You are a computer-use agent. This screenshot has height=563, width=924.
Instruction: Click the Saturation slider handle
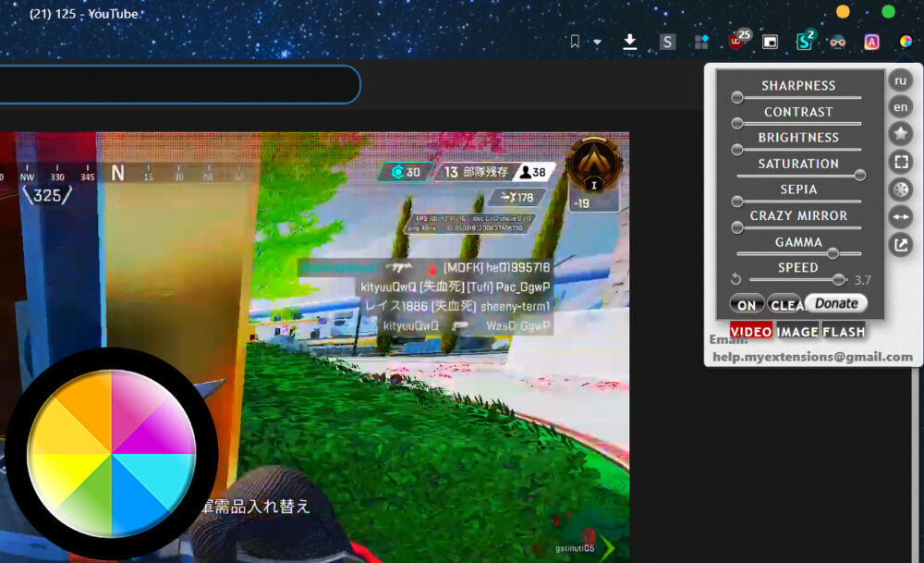click(x=860, y=175)
